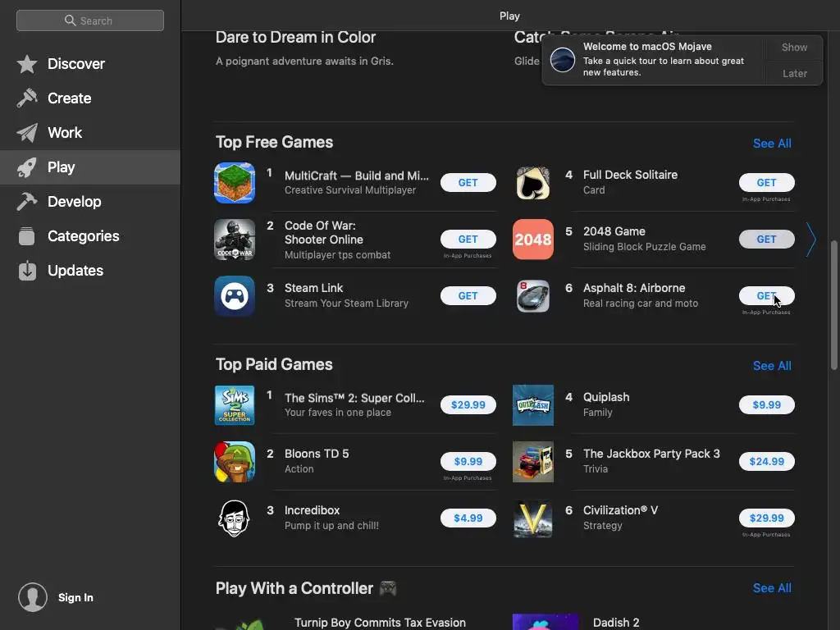The height and width of the screenshot is (630, 840).
Task: Open the 2048 Game app icon
Action: pyautogui.click(x=533, y=240)
